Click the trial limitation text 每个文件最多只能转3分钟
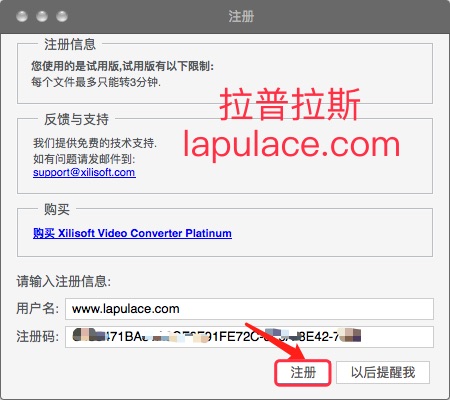Viewport: 450px width, 400px height. [x=96, y=82]
